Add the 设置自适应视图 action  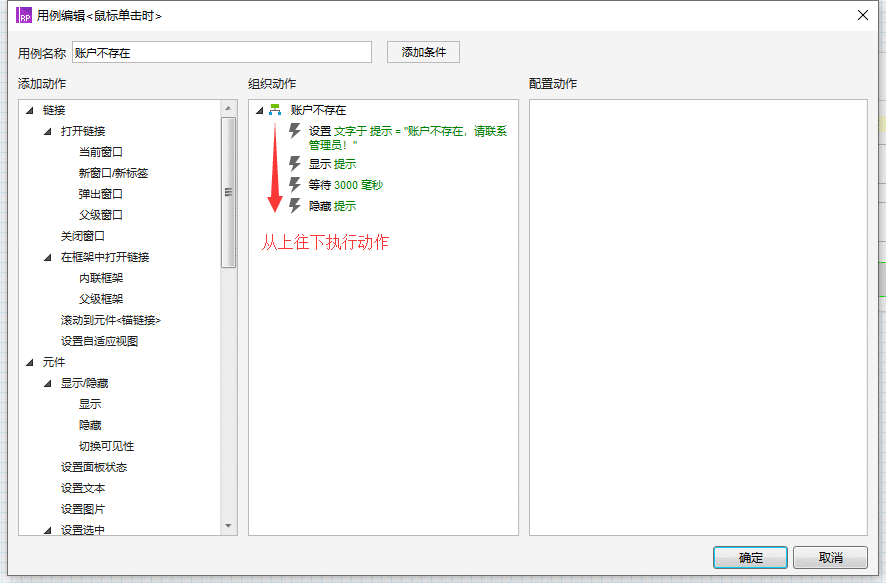pos(99,341)
